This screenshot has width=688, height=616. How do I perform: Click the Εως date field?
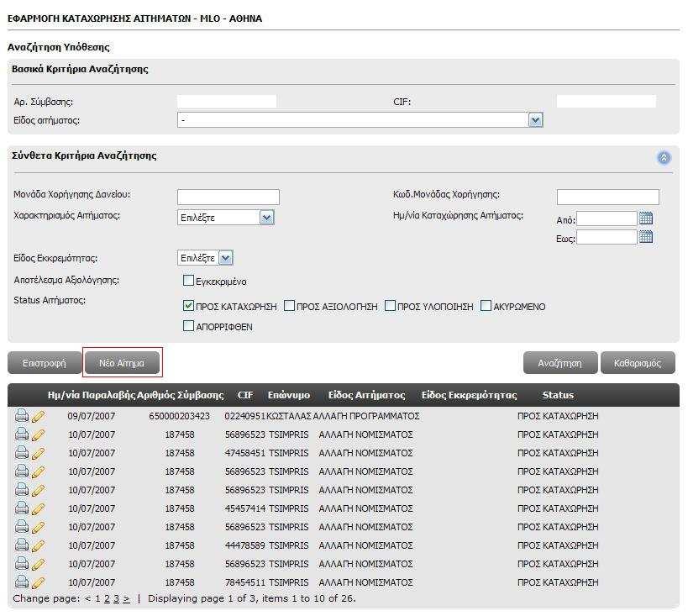click(607, 238)
